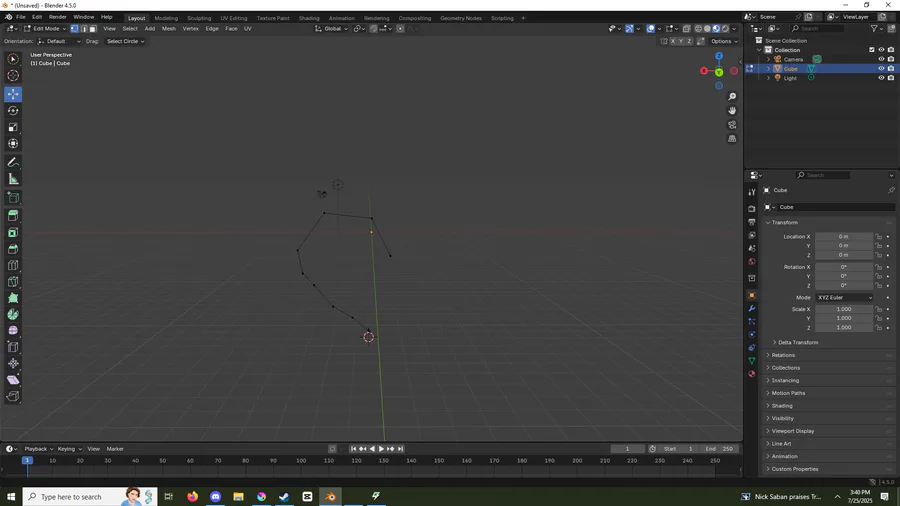Select the Shrink/Fatten tool

(x=13, y=364)
